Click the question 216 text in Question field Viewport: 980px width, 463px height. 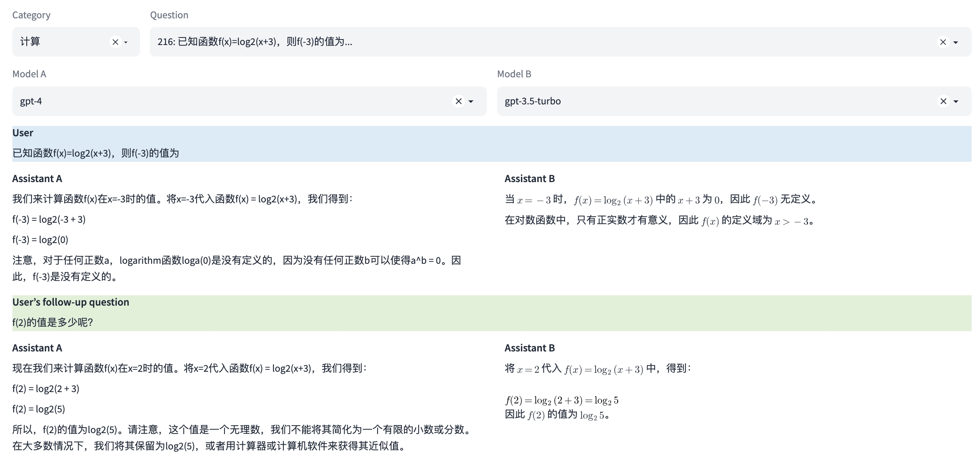(x=254, y=42)
